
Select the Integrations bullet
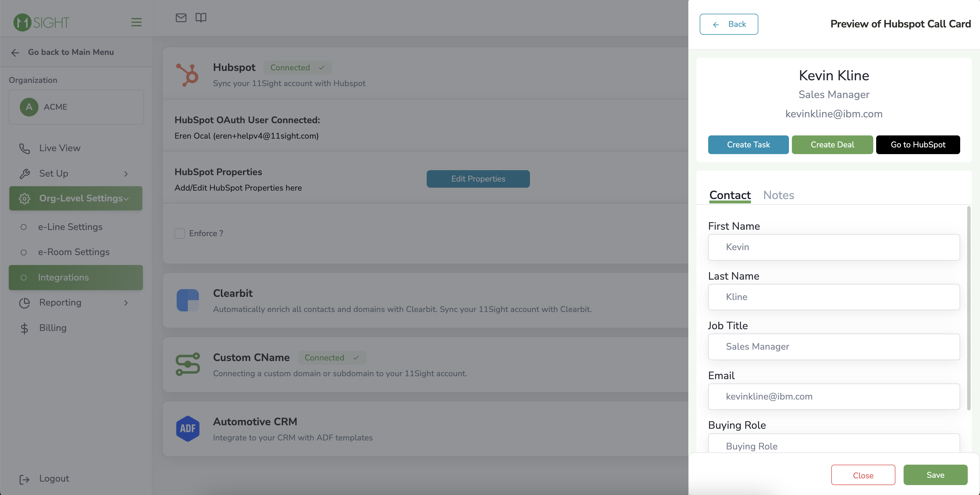(x=24, y=278)
